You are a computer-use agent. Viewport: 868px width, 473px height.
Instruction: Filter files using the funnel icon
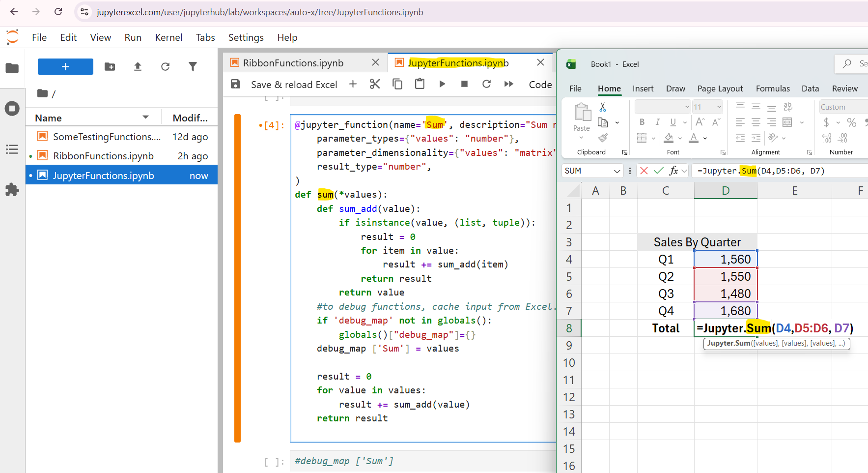click(193, 66)
